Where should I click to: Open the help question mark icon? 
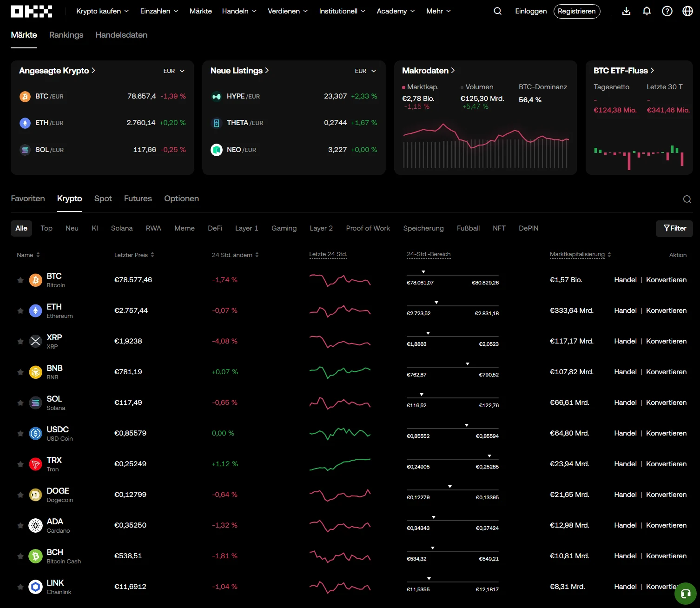click(667, 11)
